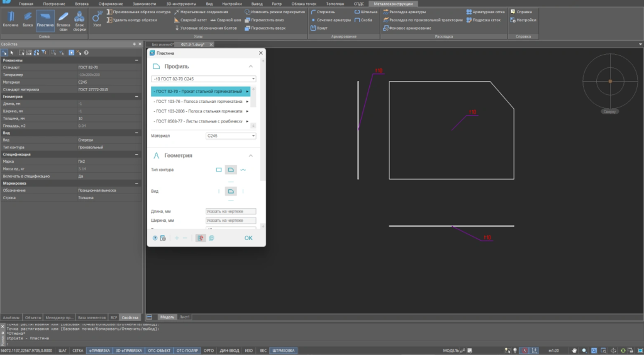Select the Балка (beam) tool

point(28,19)
